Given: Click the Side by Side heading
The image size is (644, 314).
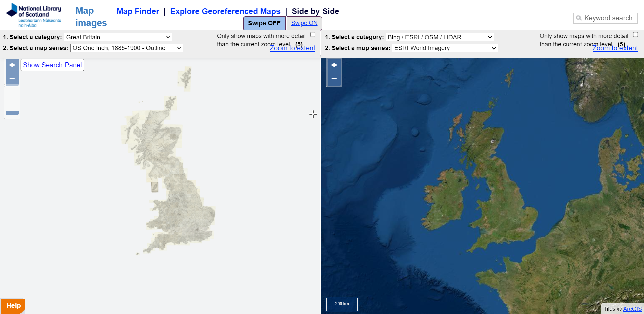Looking at the screenshot, I should tap(315, 11).
